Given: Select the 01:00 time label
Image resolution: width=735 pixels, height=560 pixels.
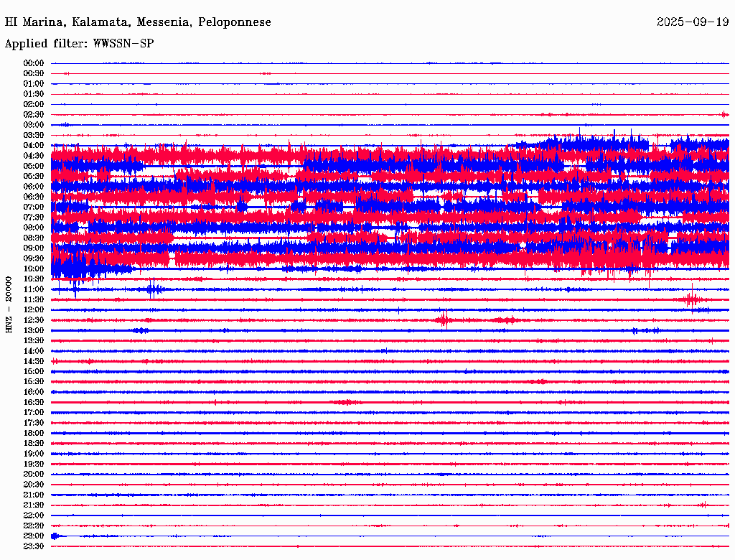Looking at the screenshot, I should (34, 84).
